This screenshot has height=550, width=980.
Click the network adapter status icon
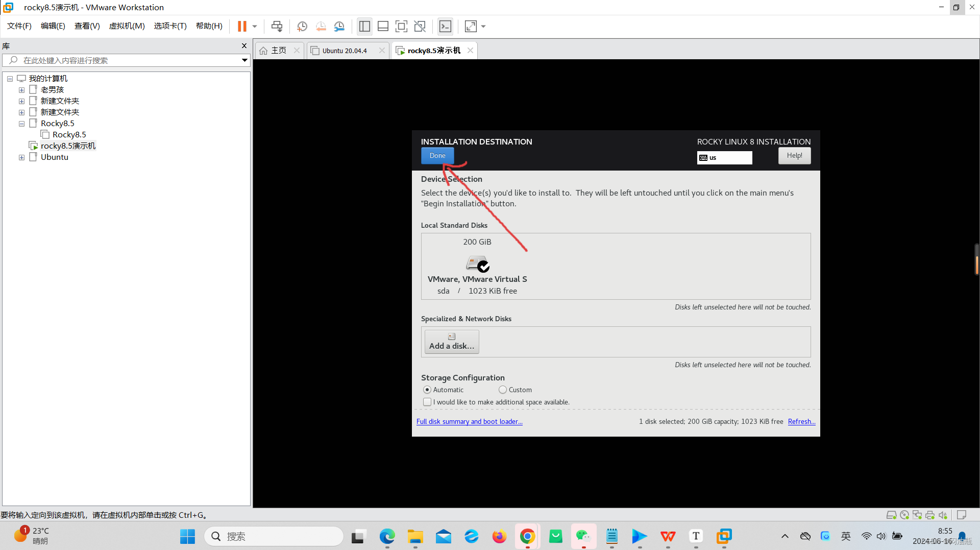point(917,515)
